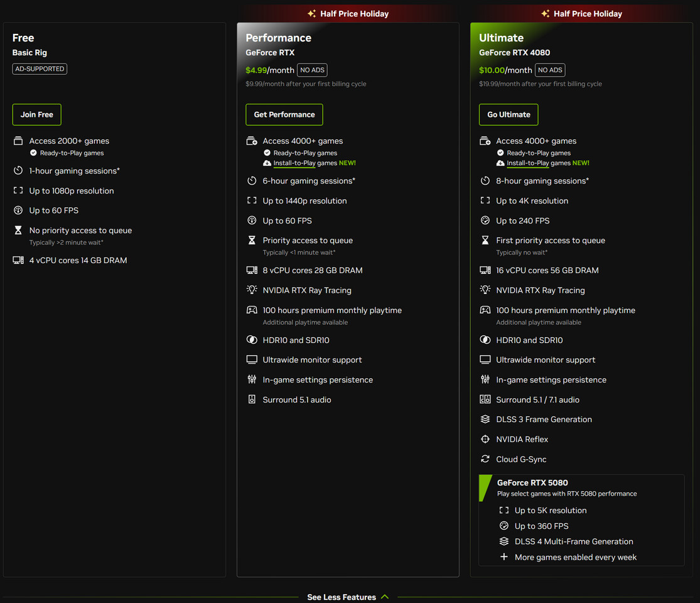Click the Cloud G-Sync refresh icon

tap(485, 459)
